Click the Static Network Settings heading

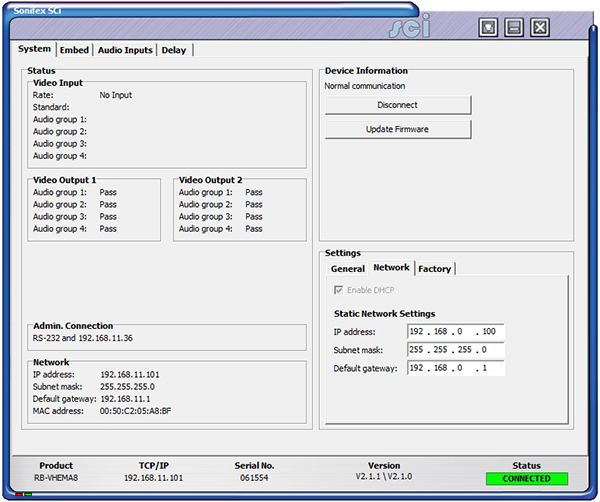click(x=385, y=314)
